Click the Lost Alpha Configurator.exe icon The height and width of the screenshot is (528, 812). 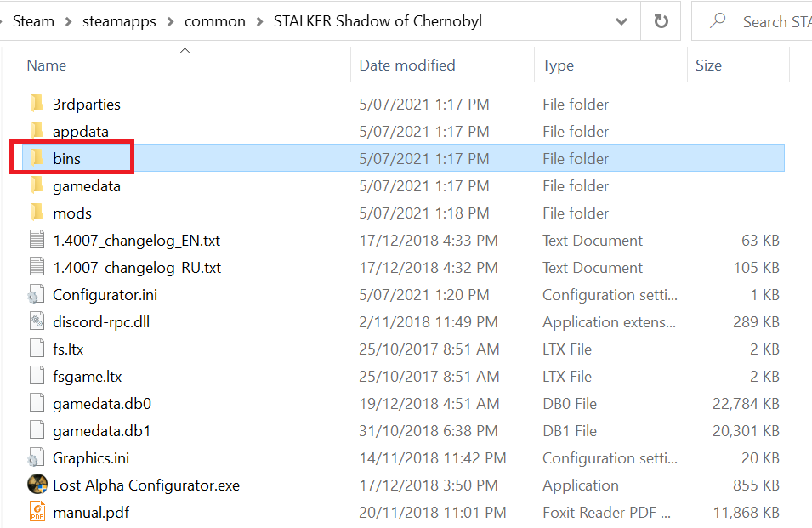37,485
